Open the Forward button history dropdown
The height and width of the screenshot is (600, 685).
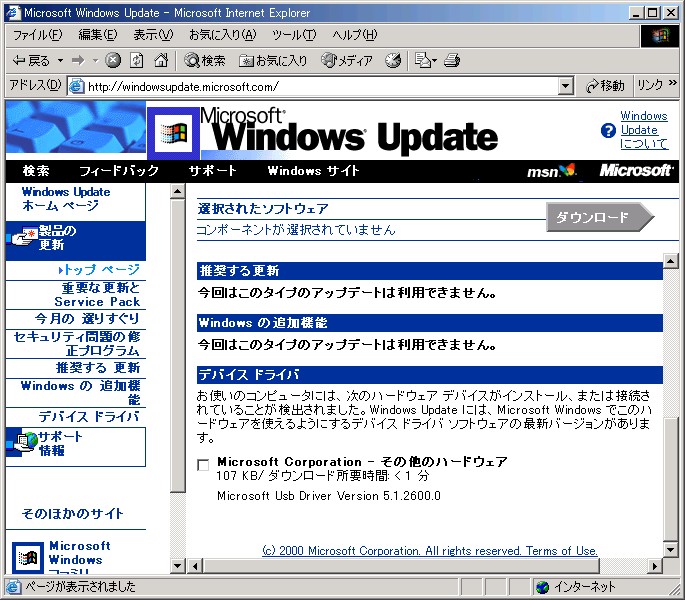[95, 60]
